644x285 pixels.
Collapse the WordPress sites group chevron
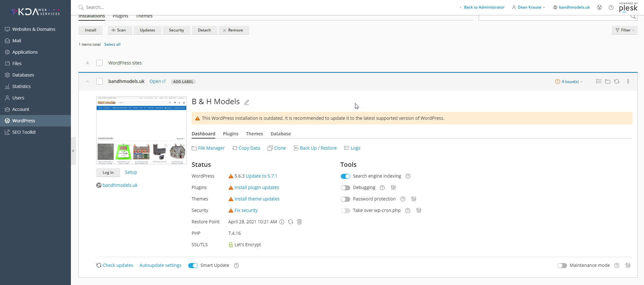tap(87, 63)
